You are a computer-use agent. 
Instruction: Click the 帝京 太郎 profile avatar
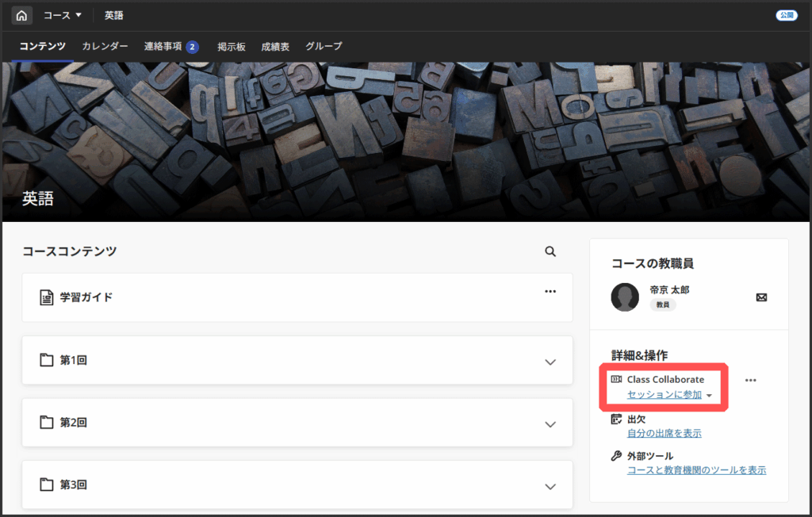pyautogui.click(x=625, y=297)
